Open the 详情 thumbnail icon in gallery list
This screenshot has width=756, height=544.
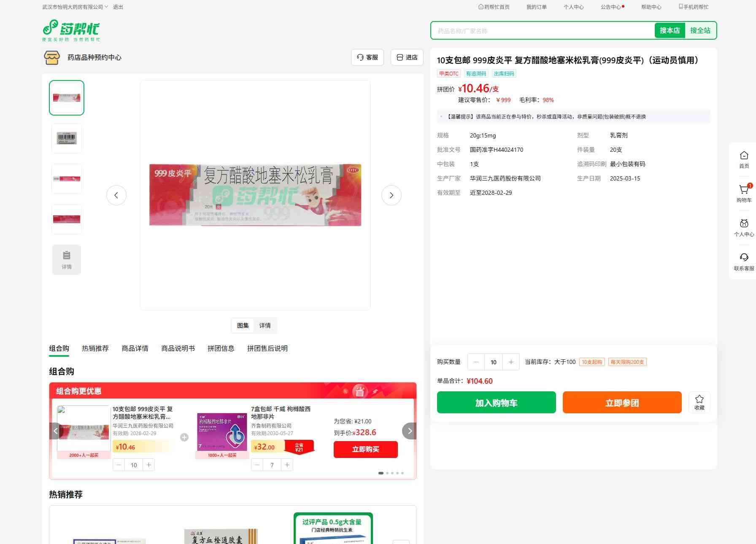[67, 260]
